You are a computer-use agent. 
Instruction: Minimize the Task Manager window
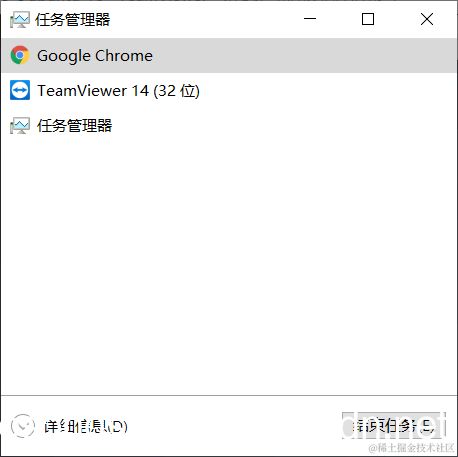pos(310,19)
